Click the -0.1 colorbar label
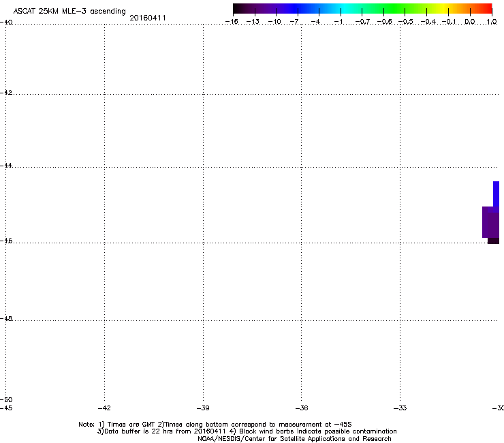Screen dimensions: 504x443 pyautogui.click(x=449, y=22)
